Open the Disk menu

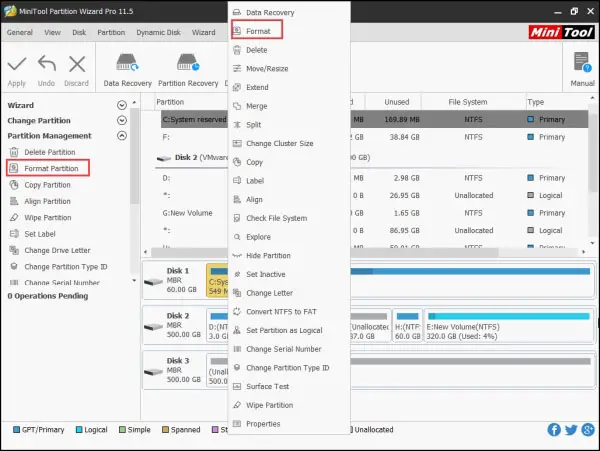(x=79, y=33)
